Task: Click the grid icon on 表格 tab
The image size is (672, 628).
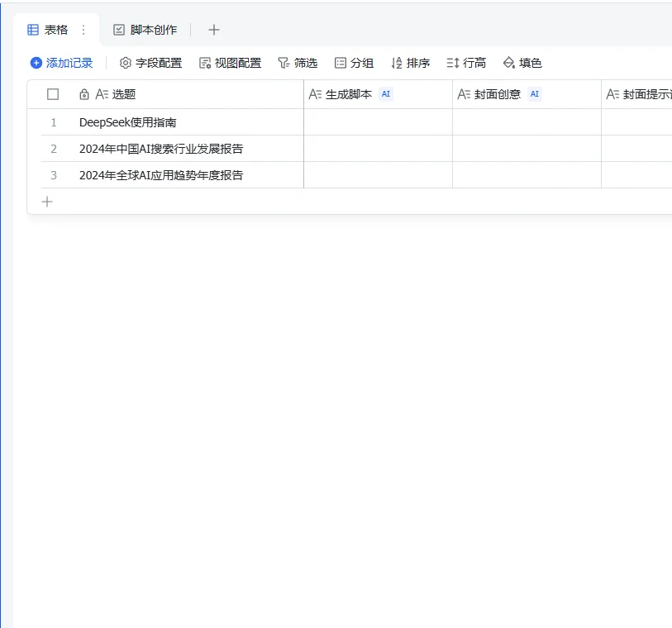Action: 33,28
